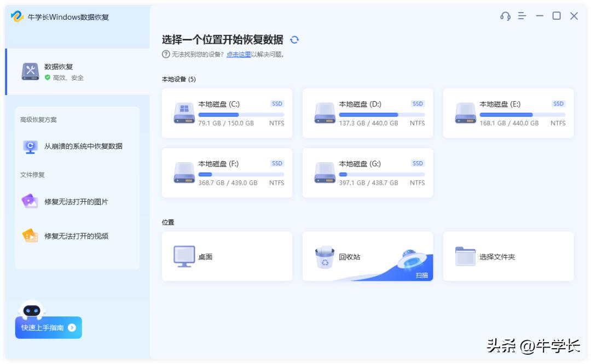The image size is (591, 364).
Task: Follow the 点击这里 help link
Action: (x=239, y=55)
